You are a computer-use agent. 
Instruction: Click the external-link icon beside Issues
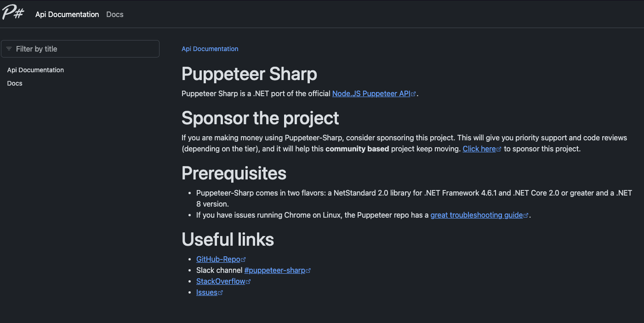click(x=221, y=292)
